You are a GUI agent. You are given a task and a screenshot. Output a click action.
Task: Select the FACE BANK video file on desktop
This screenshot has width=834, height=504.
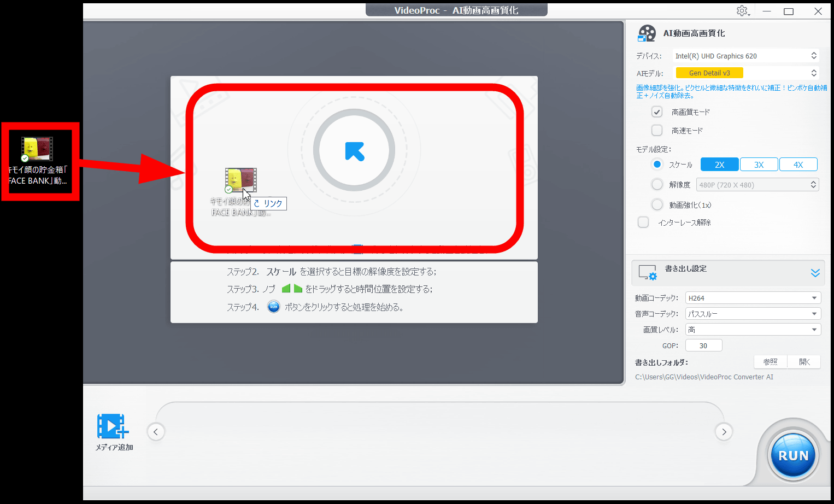click(37, 161)
